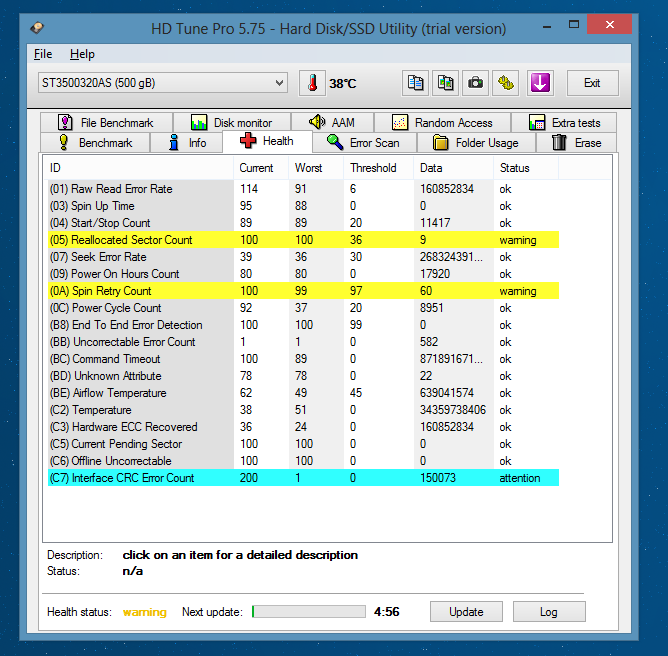The height and width of the screenshot is (656, 668).
Task: Select the (0C) Power Cycle Count row
Action: pyautogui.click(x=303, y=308)
